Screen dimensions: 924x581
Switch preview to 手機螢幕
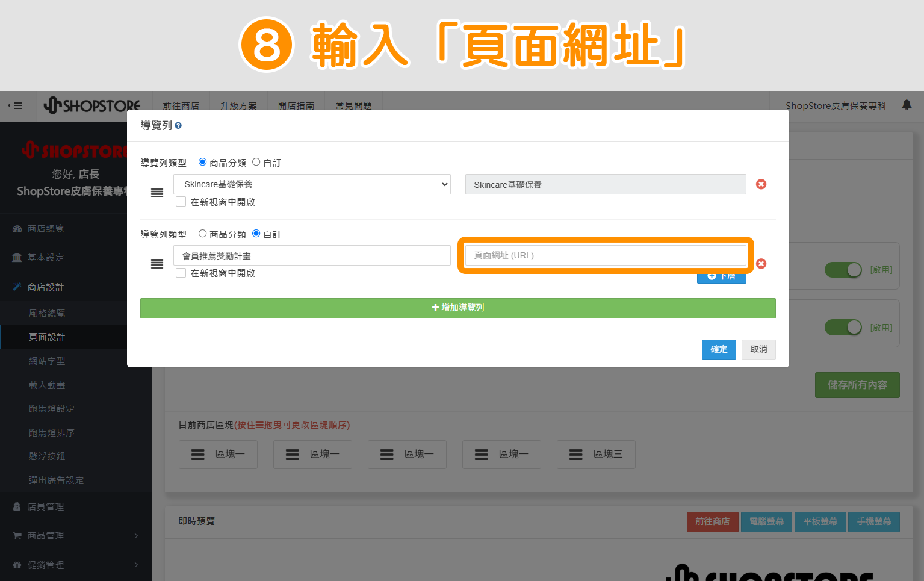(874, 522)
